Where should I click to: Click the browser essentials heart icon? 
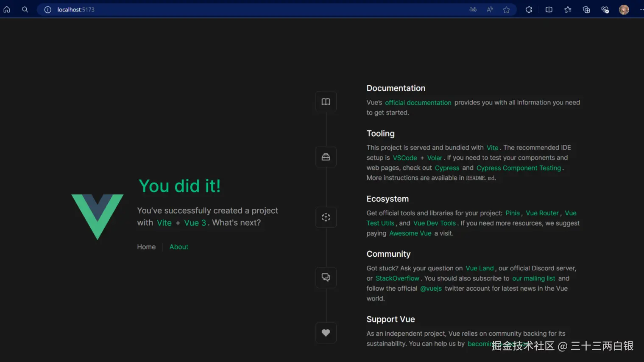pos(605,9)
